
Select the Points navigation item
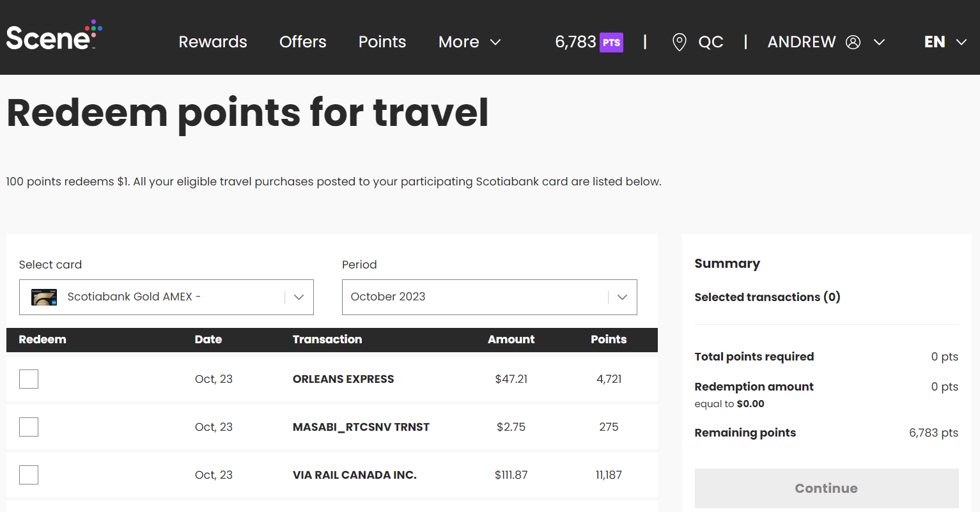click(x=382, y=42)
